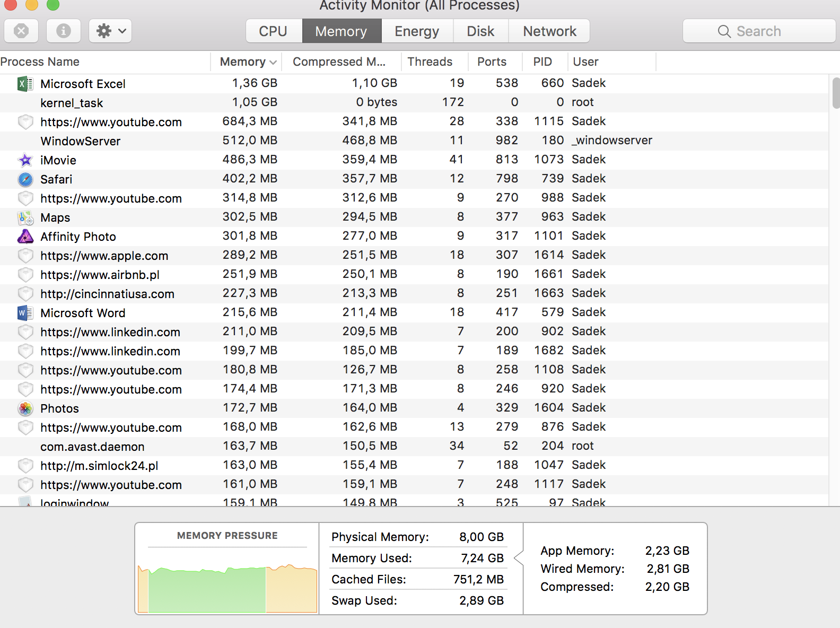Click the Physical Memory 8,00 GB value

pyautogui.click(x=482, y=537)
